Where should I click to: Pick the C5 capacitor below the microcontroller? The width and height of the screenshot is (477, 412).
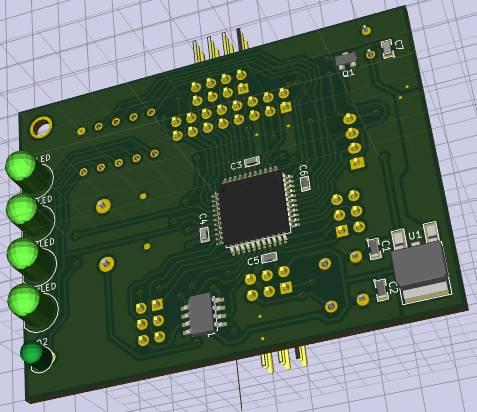tap(269, 257)
